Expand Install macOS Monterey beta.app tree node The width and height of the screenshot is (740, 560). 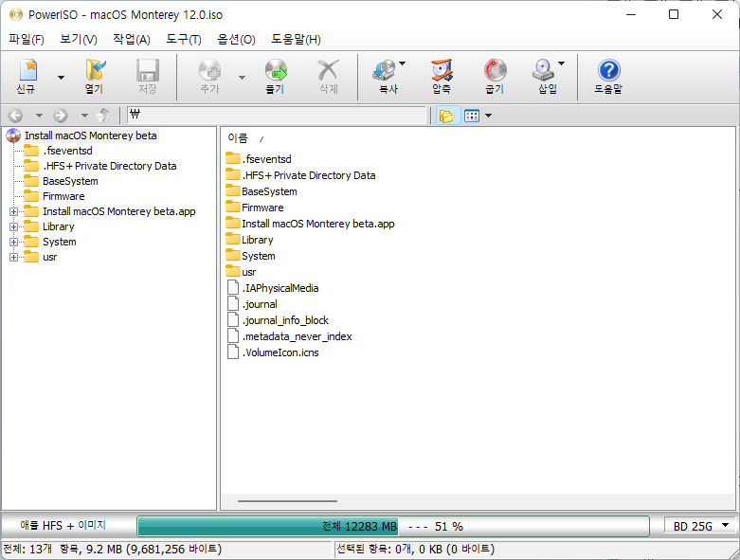(13, 212)
